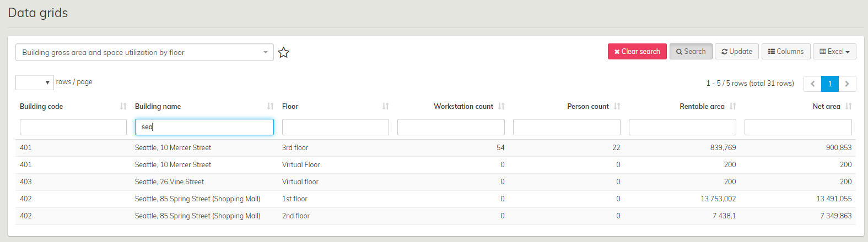Viewport: 868px width, 242px height.
Task: Sort by Building code column
Action: 123,106
